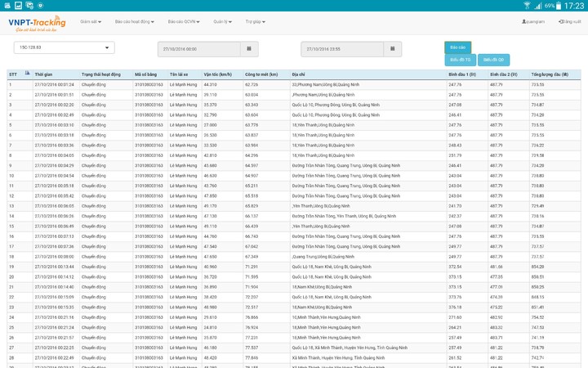Viewport: 588px width, 368px height.
Task: Click the Bình dầu 2 (lít) column header
Action: (x=504, y=74)
